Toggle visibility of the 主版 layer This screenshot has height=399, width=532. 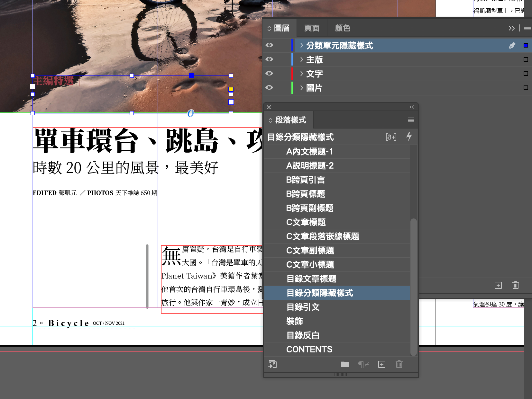[269, 59]
